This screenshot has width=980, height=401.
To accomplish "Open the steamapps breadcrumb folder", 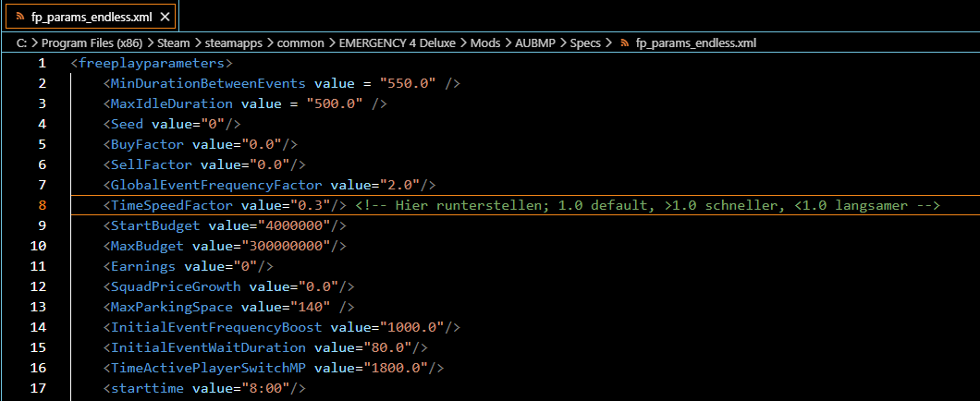I will click(233, 43).
